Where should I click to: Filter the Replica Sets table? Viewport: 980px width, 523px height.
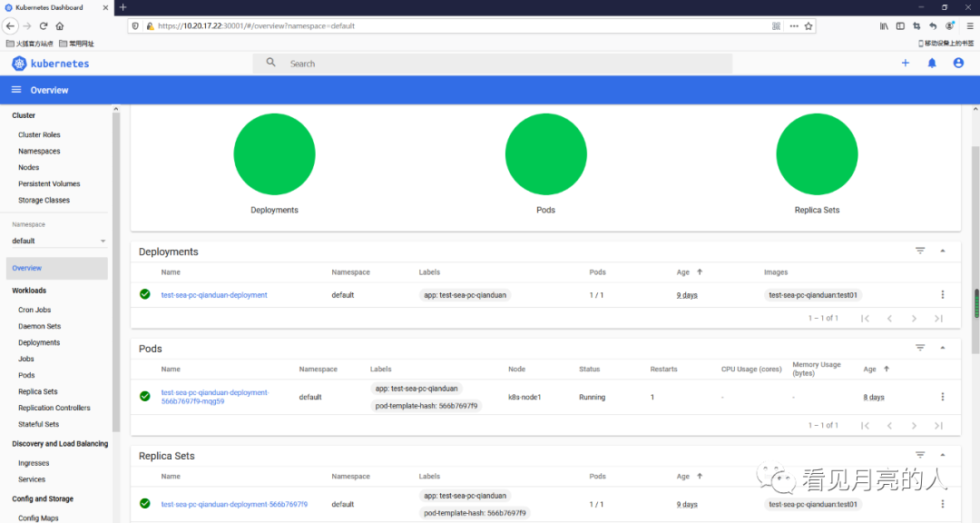pyautogui.click(x=920, y=455)
